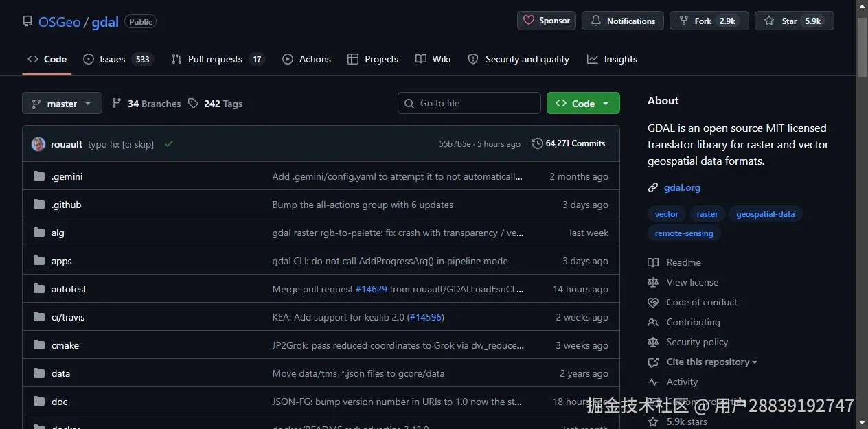View the 242 Tags link
The height and width of the screenshot is (429, 868).
(215, 104)
